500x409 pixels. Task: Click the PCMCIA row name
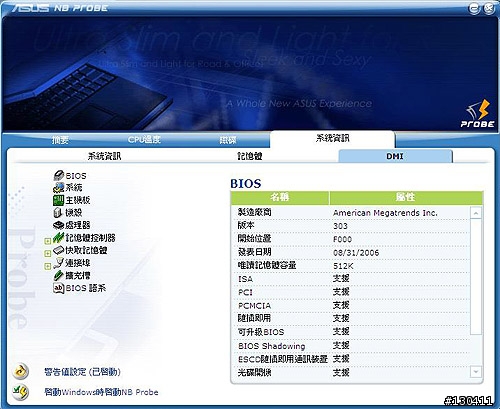pos(254,306)
